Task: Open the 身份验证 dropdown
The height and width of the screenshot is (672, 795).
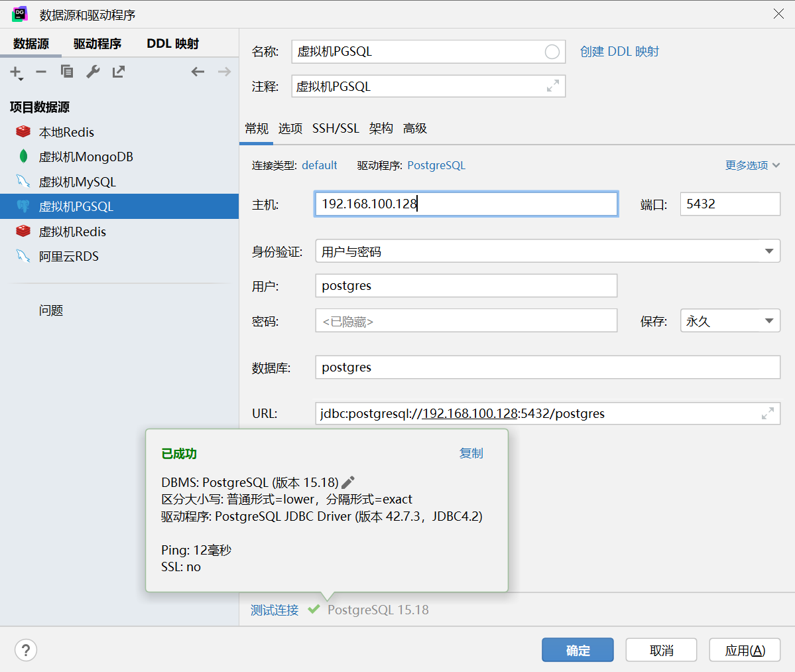Action: tap(548, 251)
